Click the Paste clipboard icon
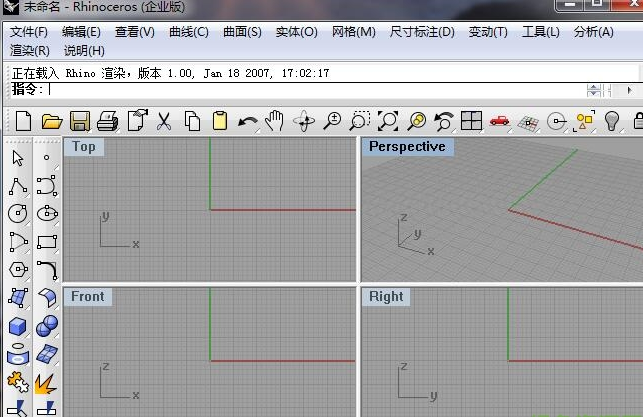 [220, 121]
